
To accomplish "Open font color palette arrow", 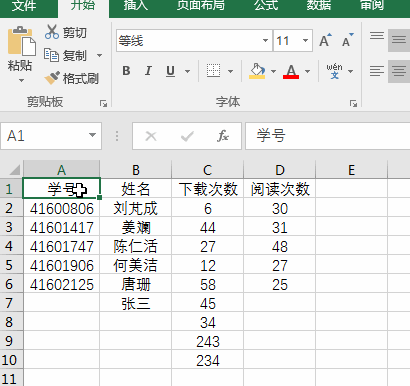I will point(307,71).
